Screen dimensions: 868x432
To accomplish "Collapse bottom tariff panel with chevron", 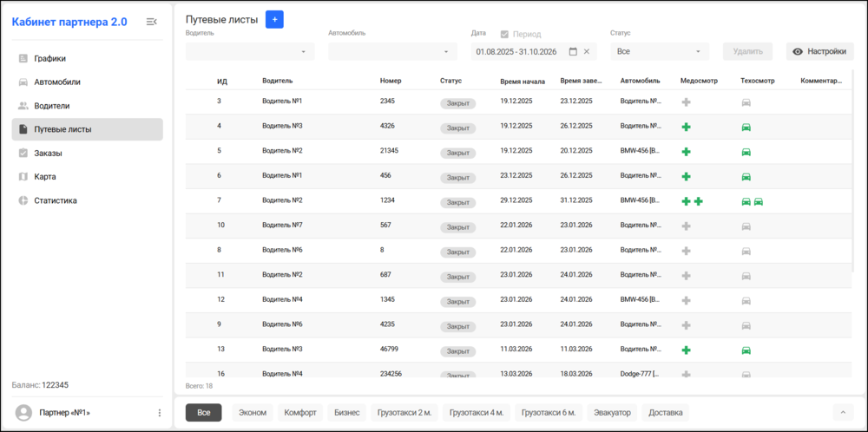I will click(x=843, y=413).
